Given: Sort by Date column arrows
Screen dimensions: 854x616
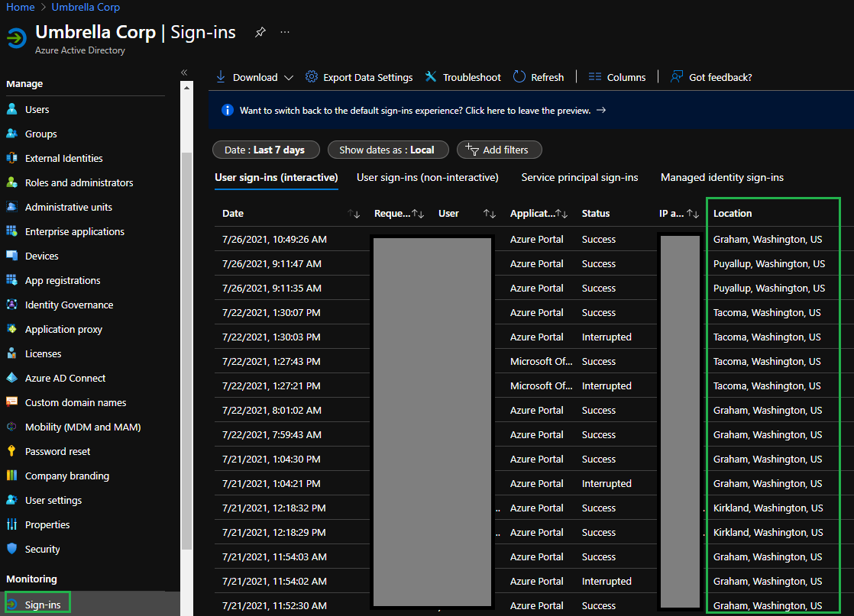Looking at the screenshot, I should click(x=354, y=214).
